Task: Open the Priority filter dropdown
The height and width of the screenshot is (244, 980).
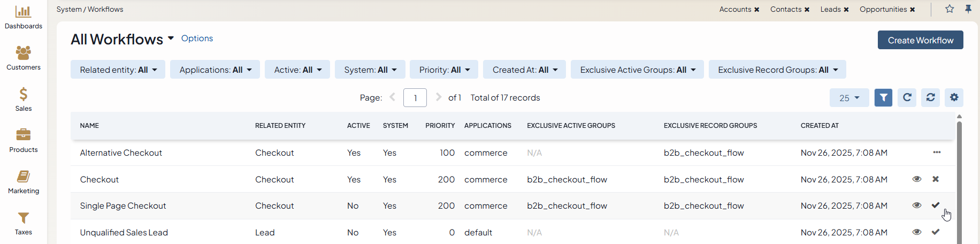Action: coord(444,70)
